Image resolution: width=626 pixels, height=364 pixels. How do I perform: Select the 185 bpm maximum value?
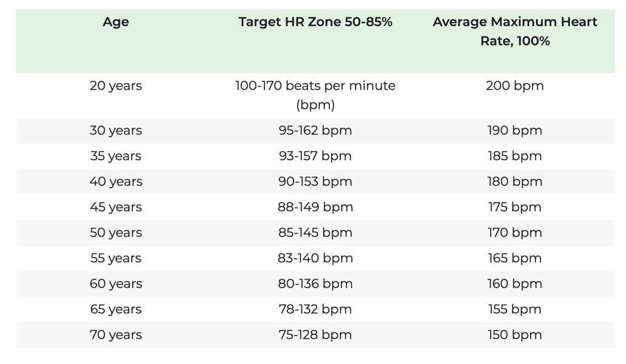[x=514, y=156]
